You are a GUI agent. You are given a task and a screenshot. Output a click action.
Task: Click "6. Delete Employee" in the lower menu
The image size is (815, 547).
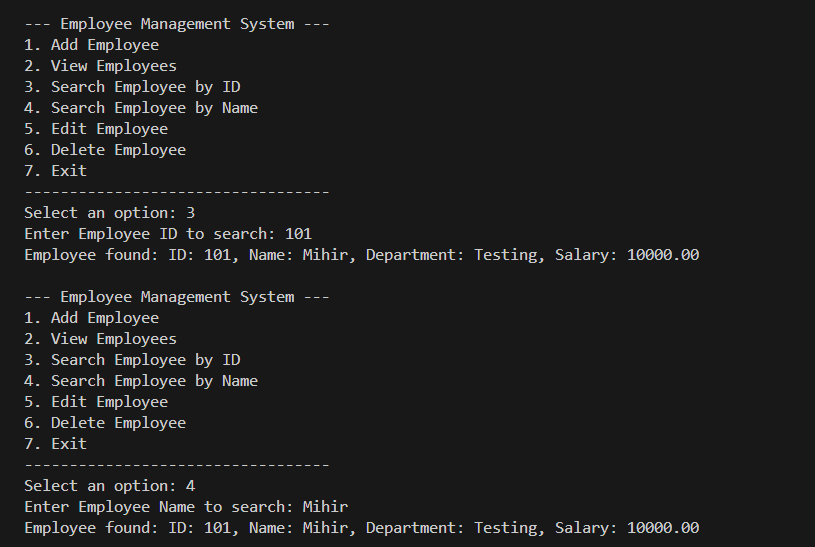105,423
